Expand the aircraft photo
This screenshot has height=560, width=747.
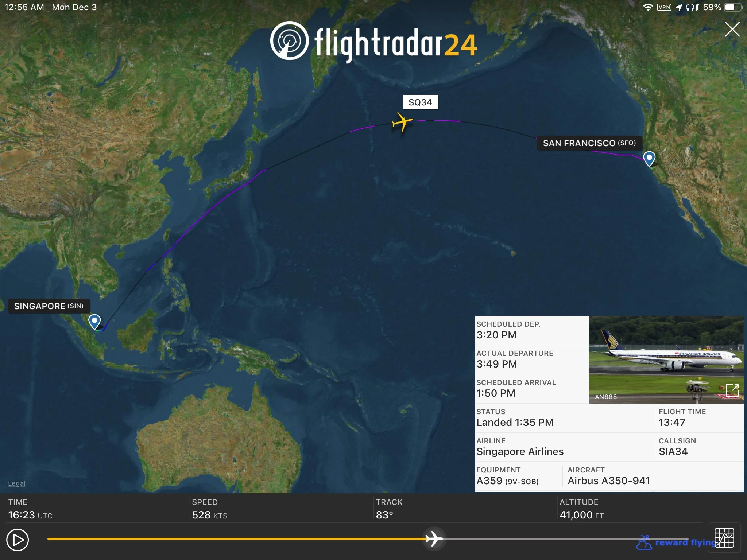coord(732,390)
